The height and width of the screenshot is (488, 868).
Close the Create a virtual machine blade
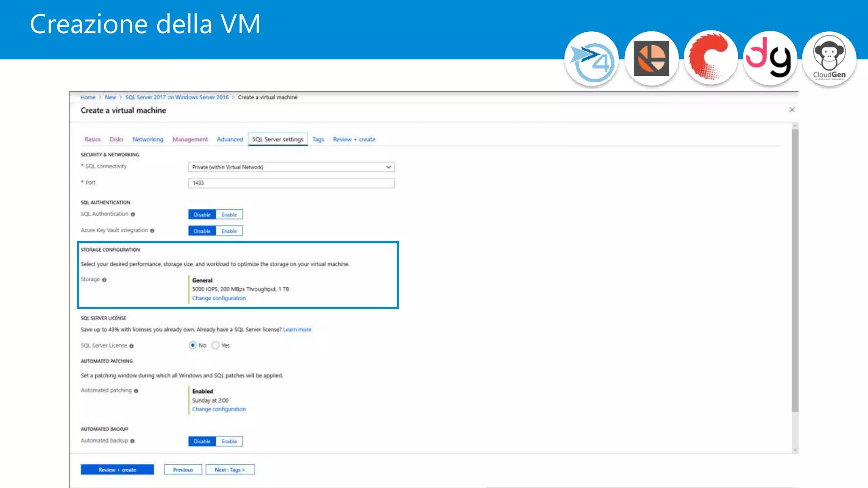point(792,110)
